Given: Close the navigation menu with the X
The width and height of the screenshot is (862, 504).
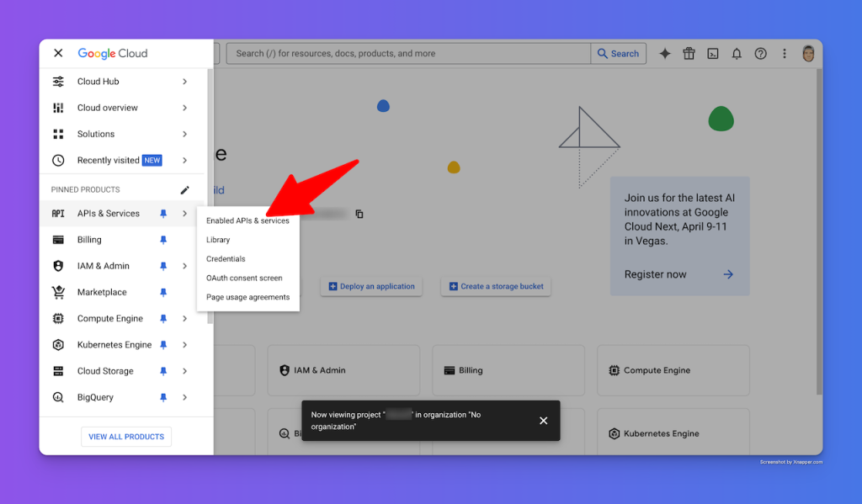Looking at the screenshot, I should pyautogui.click(x=58, y=53).
